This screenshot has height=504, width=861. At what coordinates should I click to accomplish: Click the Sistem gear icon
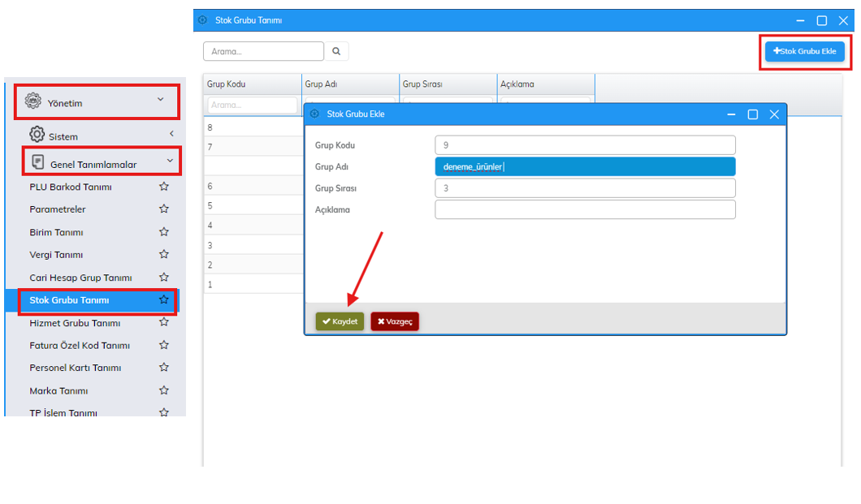pyautogui.click(x=37, y=135)
